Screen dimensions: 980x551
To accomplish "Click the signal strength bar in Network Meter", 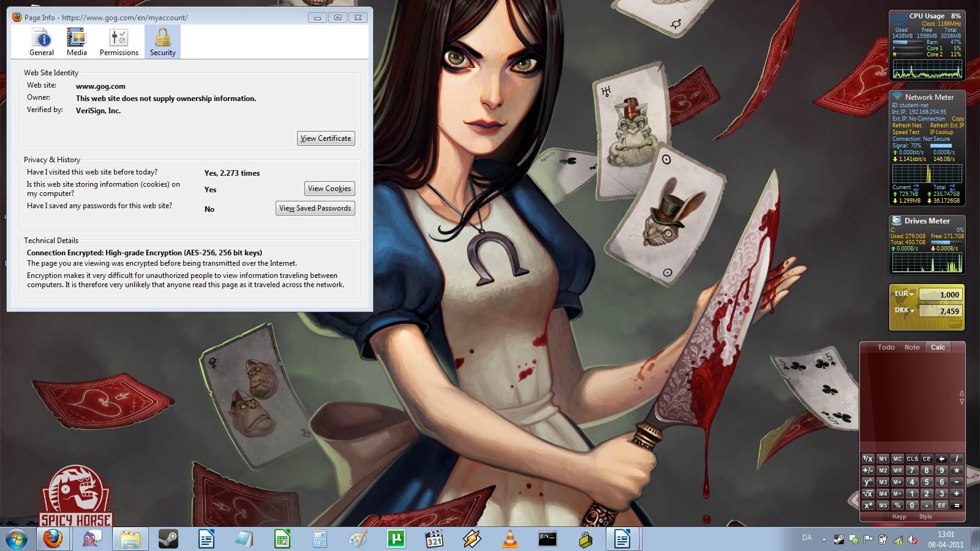I will pos(941,146).
